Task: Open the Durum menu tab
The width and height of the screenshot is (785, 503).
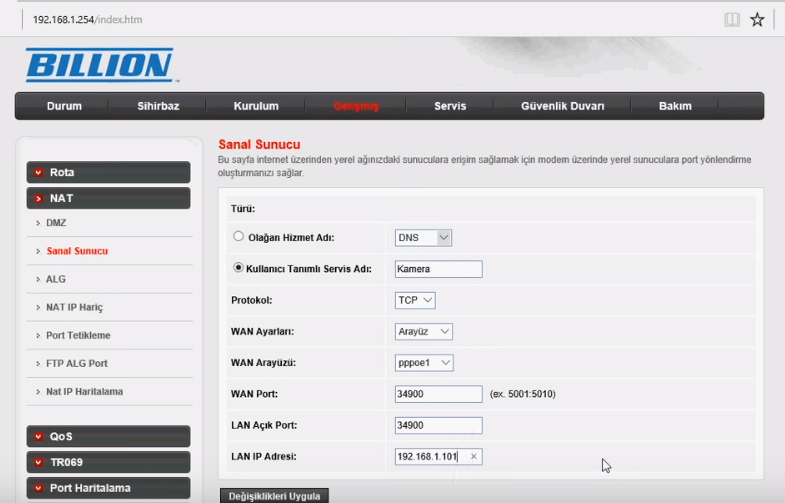Action: pyautogui.click(x=64, y=106)
